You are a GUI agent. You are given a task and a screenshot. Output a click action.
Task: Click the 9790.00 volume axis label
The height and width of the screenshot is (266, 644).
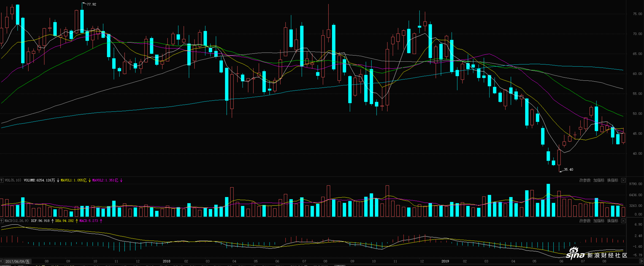pyautogui.click(x=635, y=184)
